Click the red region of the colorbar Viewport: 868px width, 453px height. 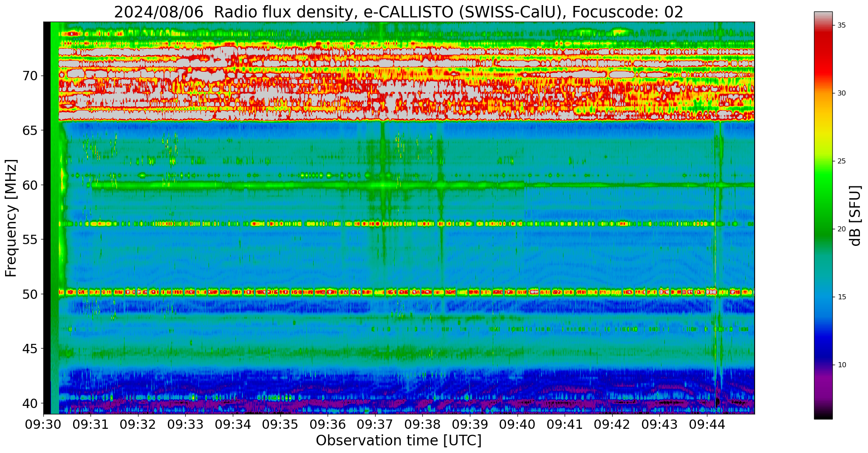pos(823,55)
